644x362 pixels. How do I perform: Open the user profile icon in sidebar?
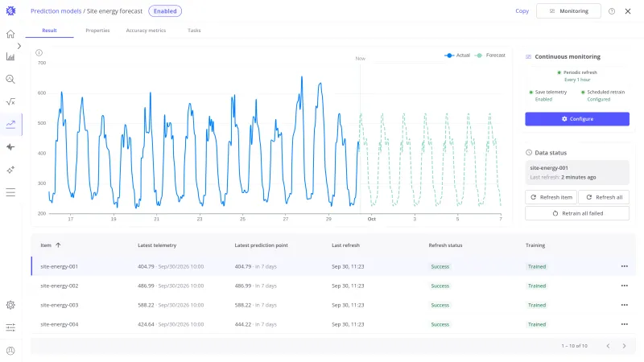tap(10, 351)
